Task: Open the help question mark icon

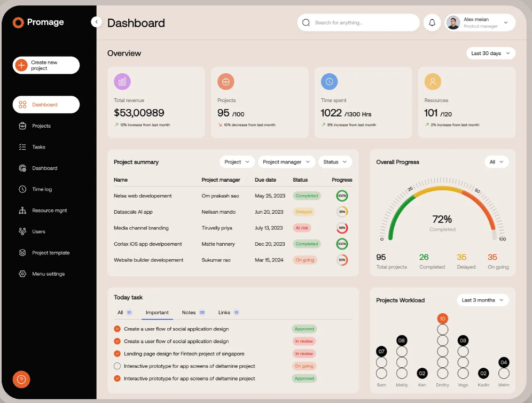Action: click(x=21, y=379)
